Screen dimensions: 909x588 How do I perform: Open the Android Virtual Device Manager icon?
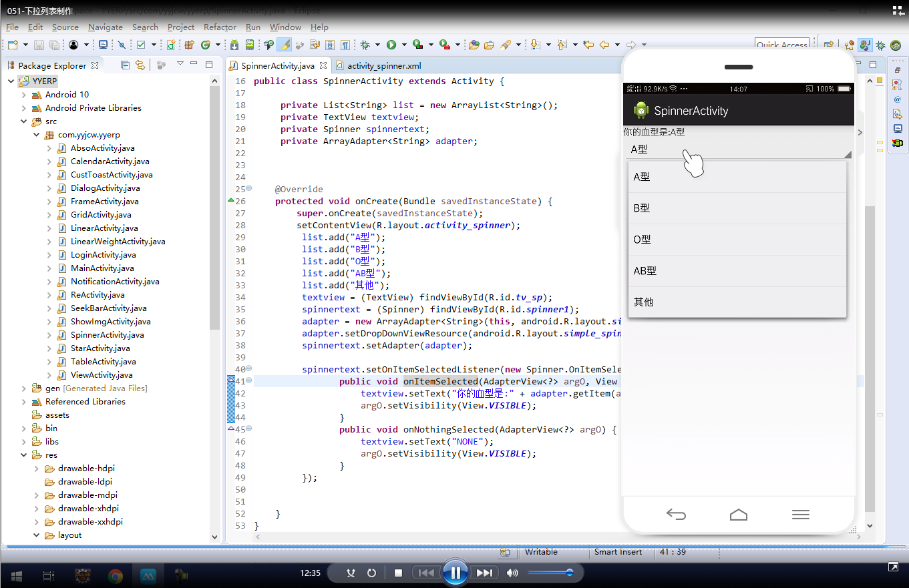(x=250, y=45)
